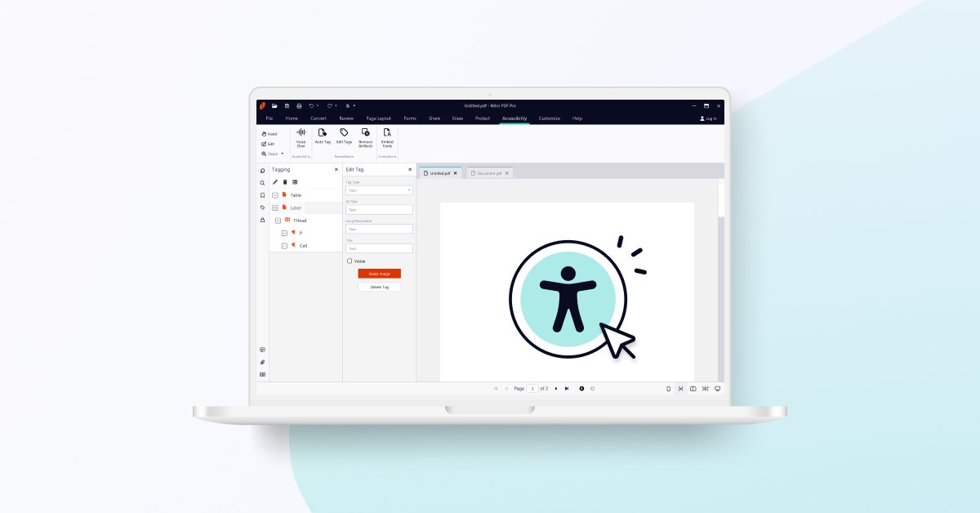Click the Alt Text input field
The width and height of the screenshot is (980, 513).
coord(379,210)
